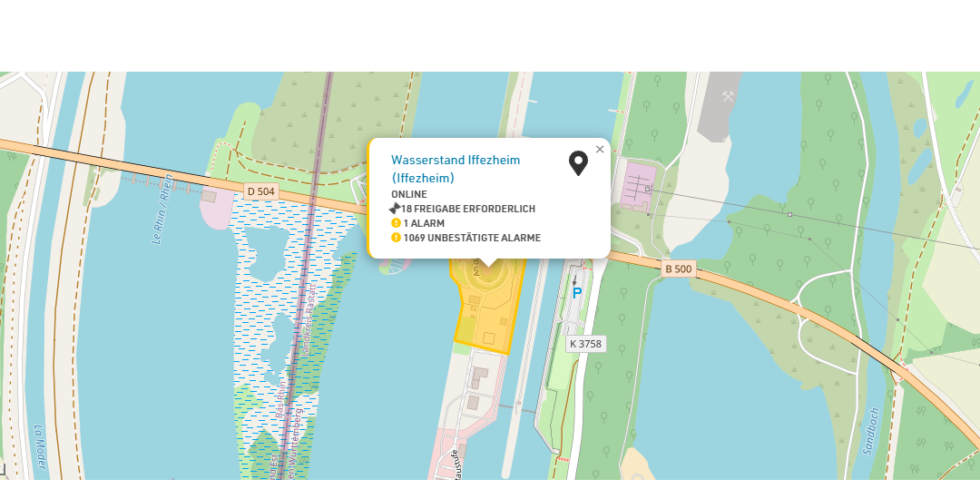The height and width of the screenshot is (489, 980).
Task: Click the pink industrial building east of popup
Action: [x=640, y=185]
